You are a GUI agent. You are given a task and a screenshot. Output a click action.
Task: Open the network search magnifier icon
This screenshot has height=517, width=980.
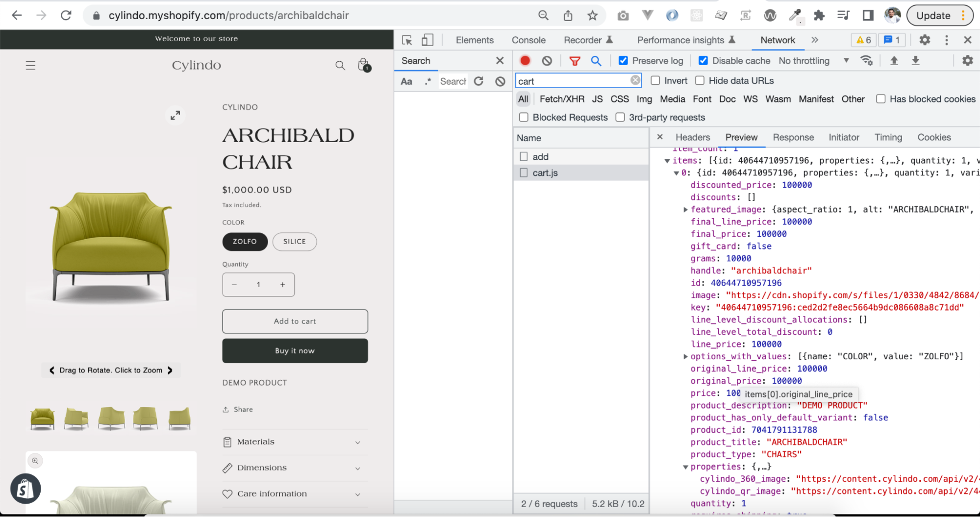[596, 61]
